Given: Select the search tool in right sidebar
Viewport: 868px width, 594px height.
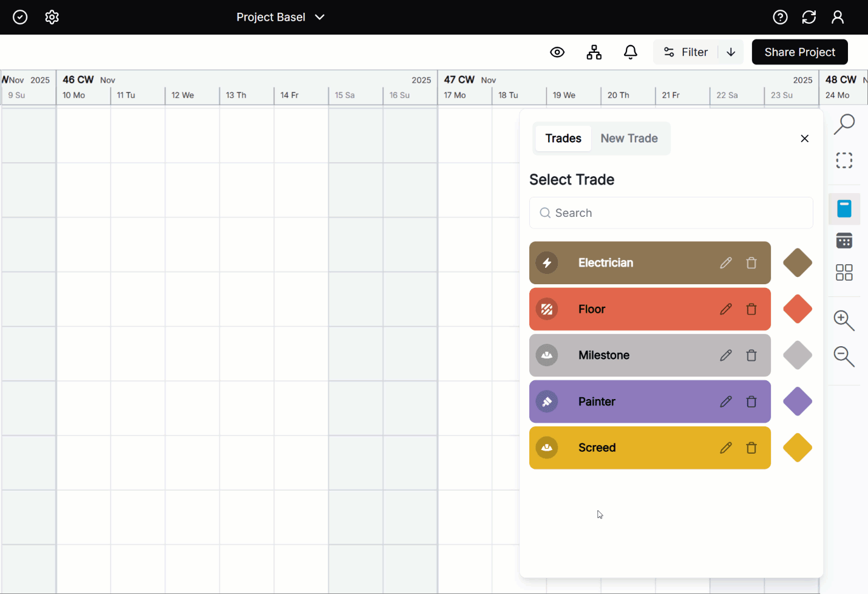Looking at the screenshot, I should pos(844,124).
